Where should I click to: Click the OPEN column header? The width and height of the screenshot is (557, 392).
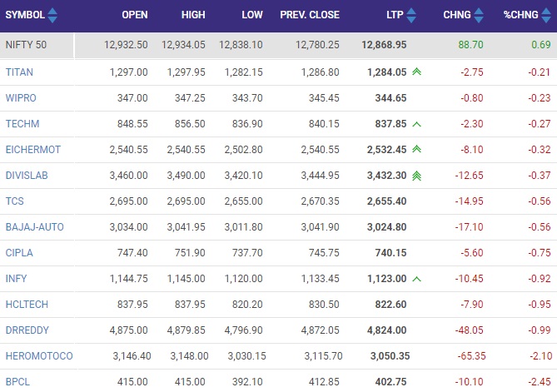pos(134,15)
